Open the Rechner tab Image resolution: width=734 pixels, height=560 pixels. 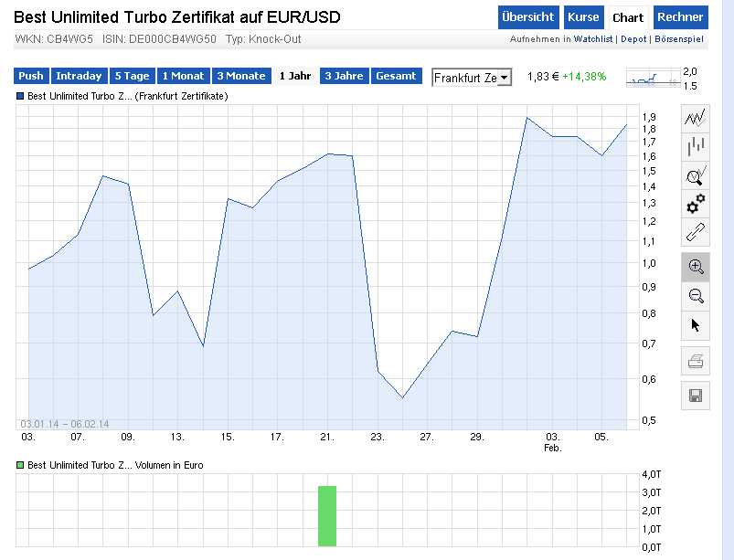pos(680,17)
